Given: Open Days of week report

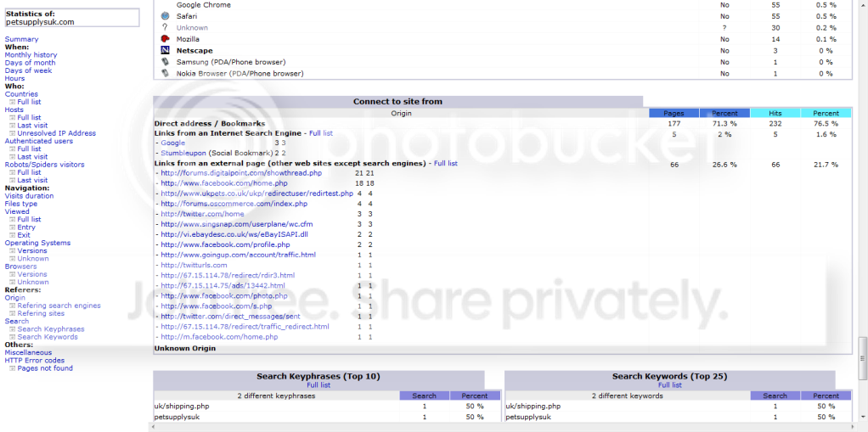Looking at the screenshot, I should [x=28, y=70].
